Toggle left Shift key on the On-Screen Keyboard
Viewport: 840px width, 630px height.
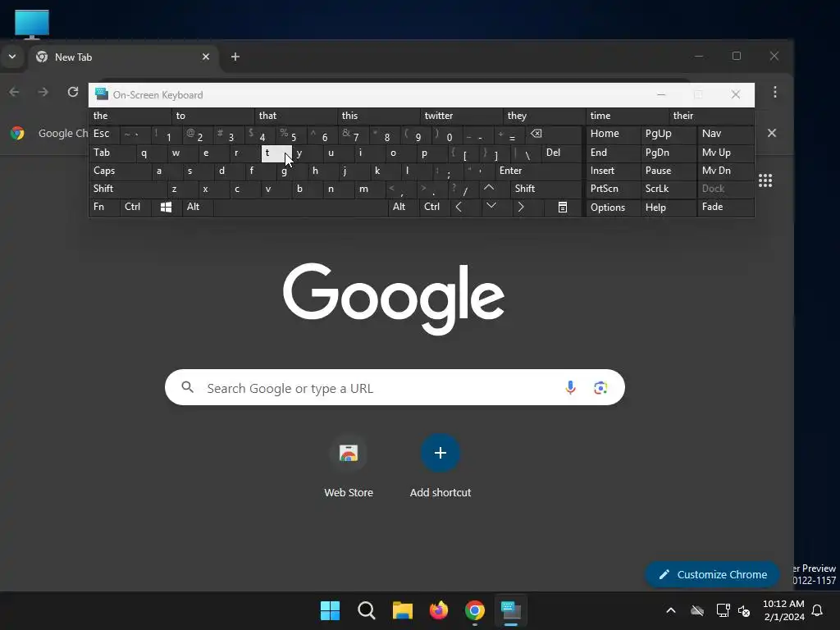(x=127, y=189)
